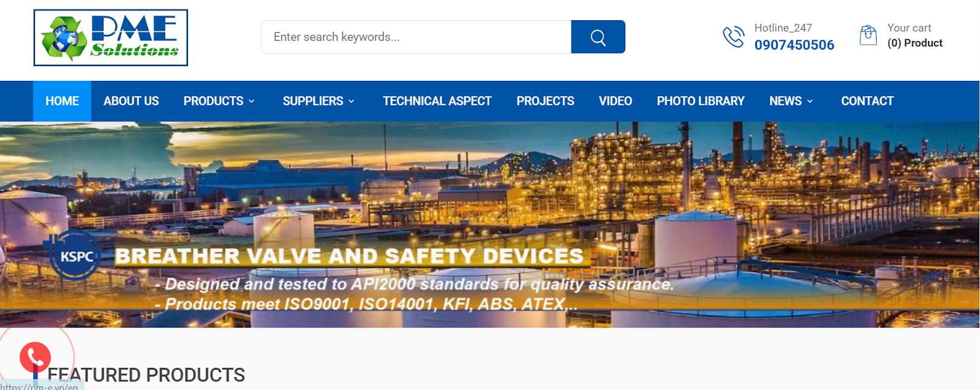Open the shopping cart bag icon

[x=868, y=36]
